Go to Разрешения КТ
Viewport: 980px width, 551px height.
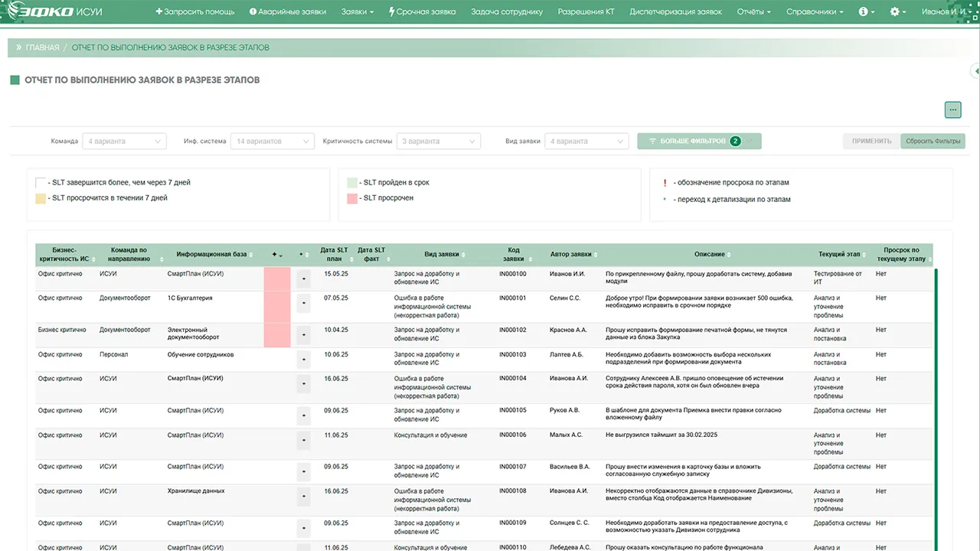tap(586, 11)
